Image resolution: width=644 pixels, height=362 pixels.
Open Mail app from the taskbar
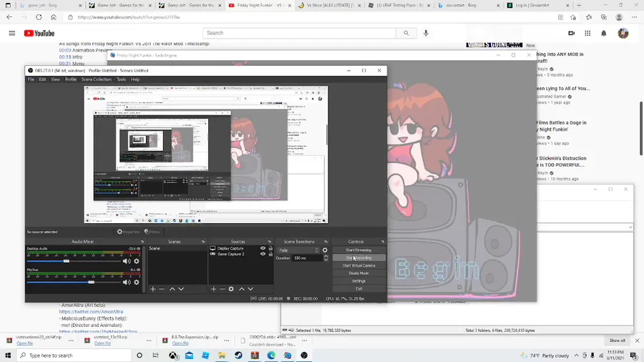tap(189, 356)
